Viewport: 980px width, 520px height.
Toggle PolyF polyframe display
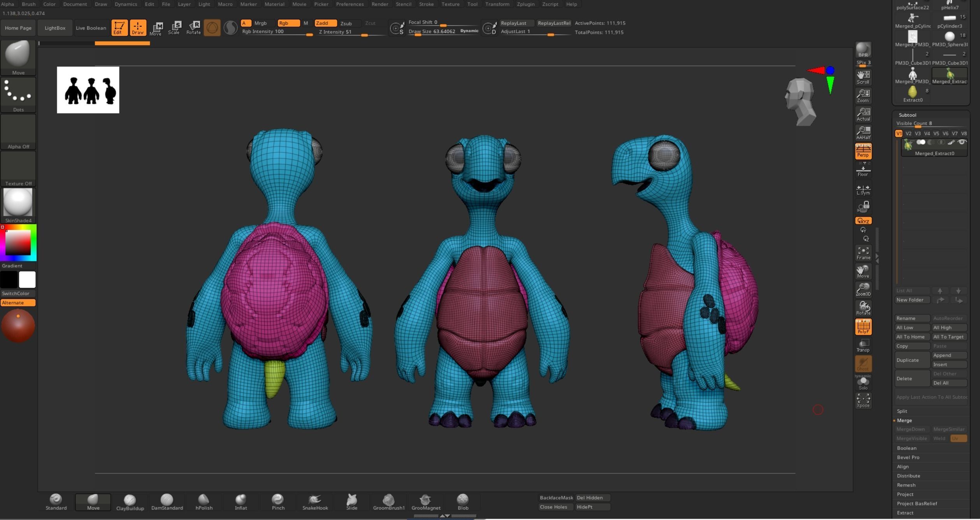click(863, 327)
